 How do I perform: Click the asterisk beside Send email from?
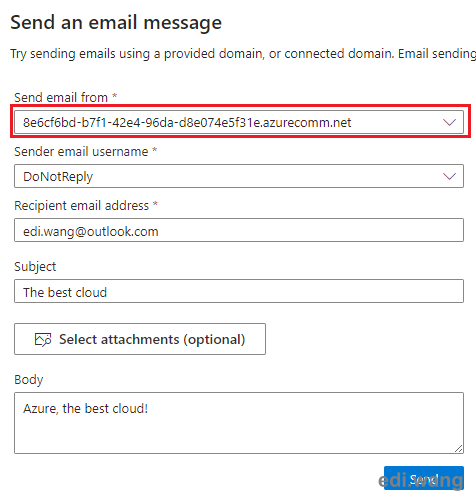114,96
